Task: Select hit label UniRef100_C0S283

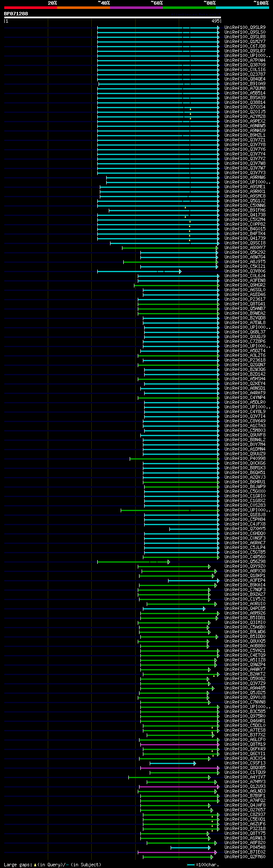Action: (245, 506)
